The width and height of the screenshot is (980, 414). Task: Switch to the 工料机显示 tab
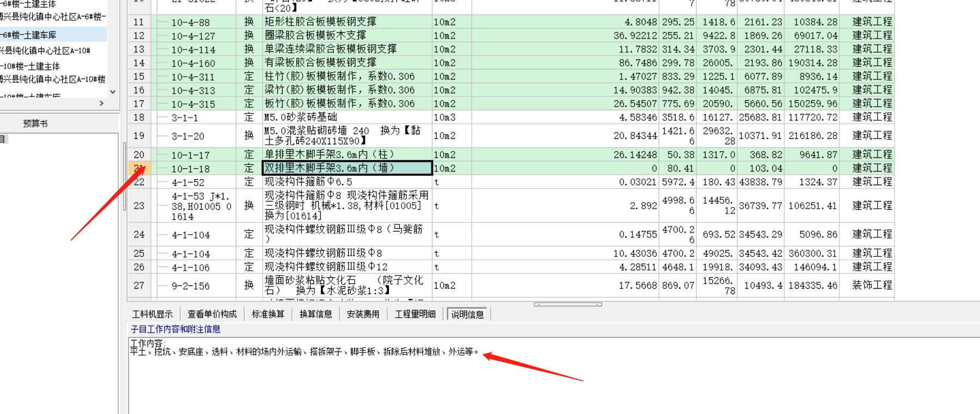tap(153, 314)
